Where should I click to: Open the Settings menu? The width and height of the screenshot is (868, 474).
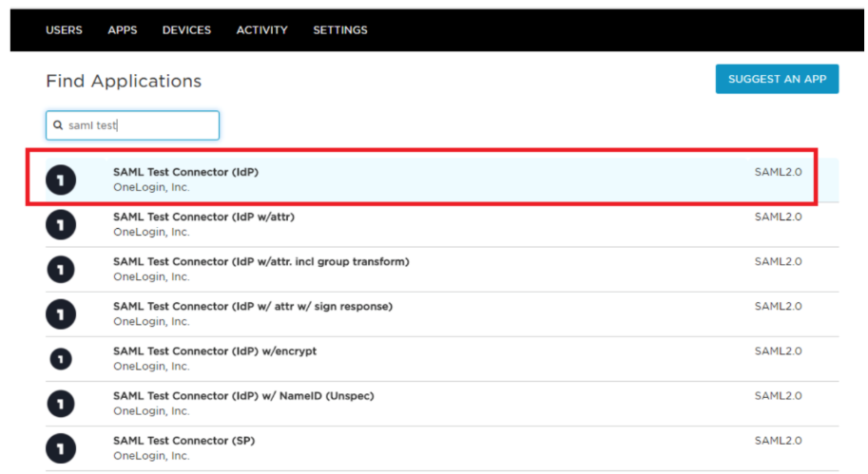pyautogui.click(x=340, y=30)
